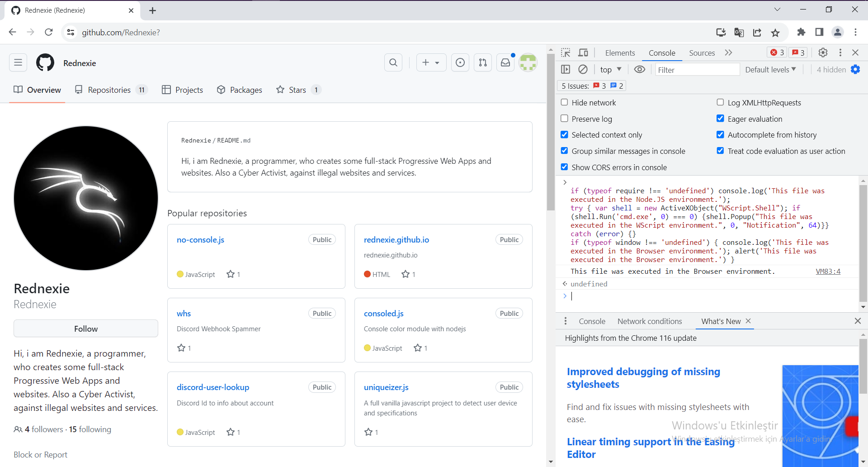This screenshot has width=868, height=467.
Task: Show the console sidebar
Action: click(x=566, y=69)
